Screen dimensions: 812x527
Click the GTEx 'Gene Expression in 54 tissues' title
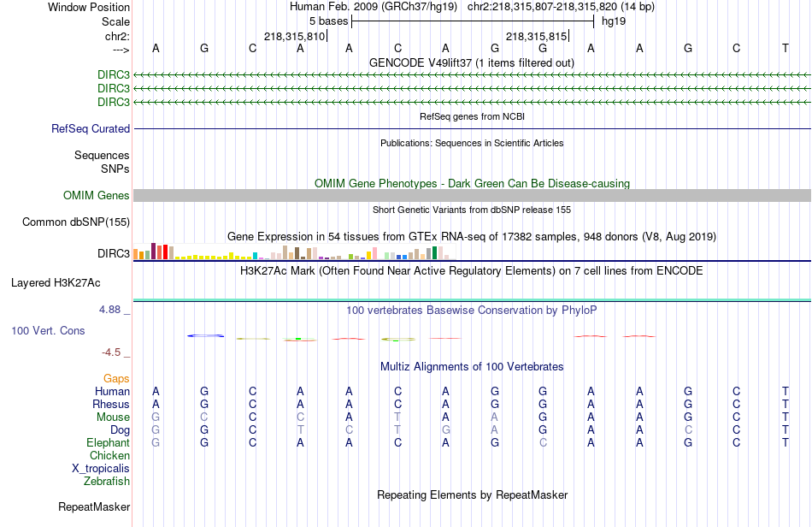click(472, 237)
